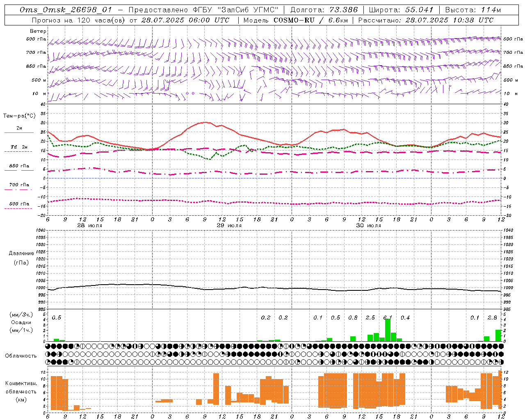The height and width of the screenshot is (420, 525).
Task: Click the computed time Рассчитано 10:38 UTC
Action: tap(426, 20)
